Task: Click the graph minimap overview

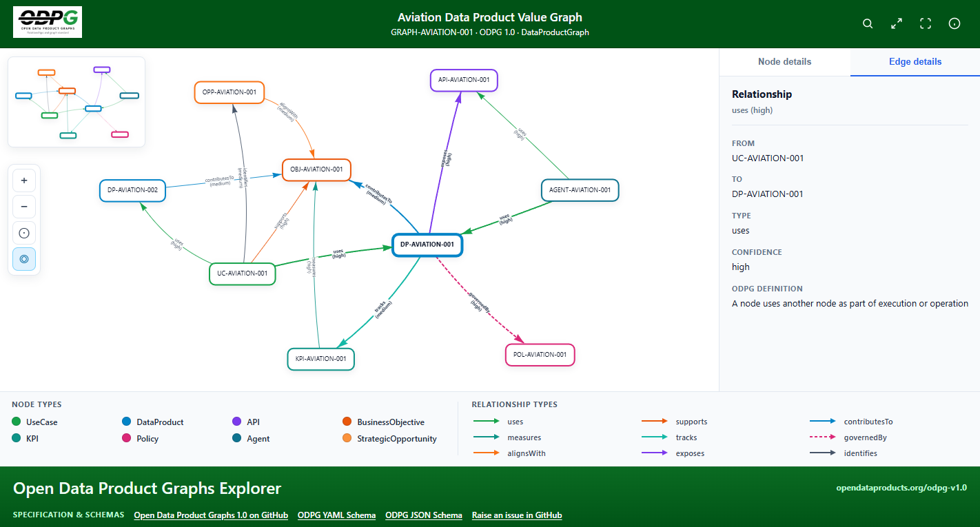Action: click(x=76, y=102)
